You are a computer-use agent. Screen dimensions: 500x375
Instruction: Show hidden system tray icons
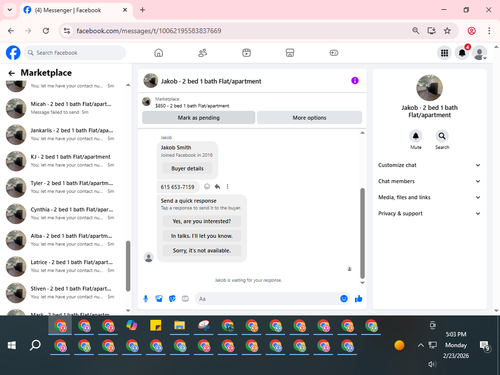(421, 345)
